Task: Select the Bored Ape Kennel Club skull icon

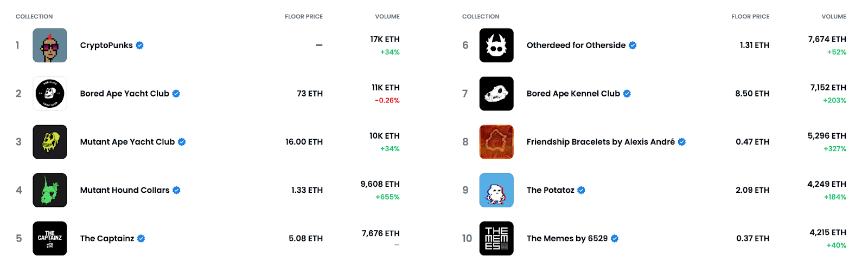Action: tap(496, 94)
